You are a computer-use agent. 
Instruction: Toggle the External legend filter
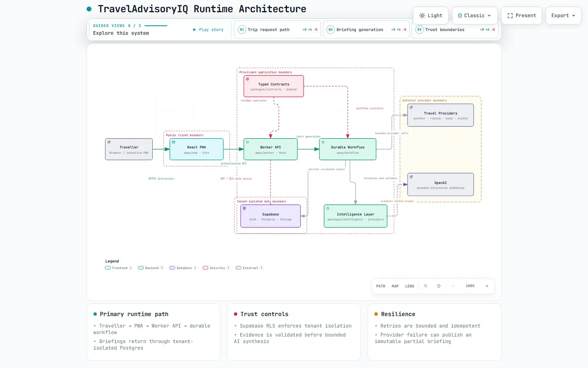[x=249, y=268]
